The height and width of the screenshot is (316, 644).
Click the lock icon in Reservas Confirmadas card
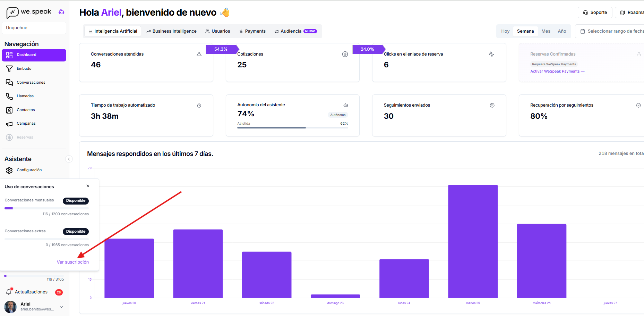pos(639,55)
